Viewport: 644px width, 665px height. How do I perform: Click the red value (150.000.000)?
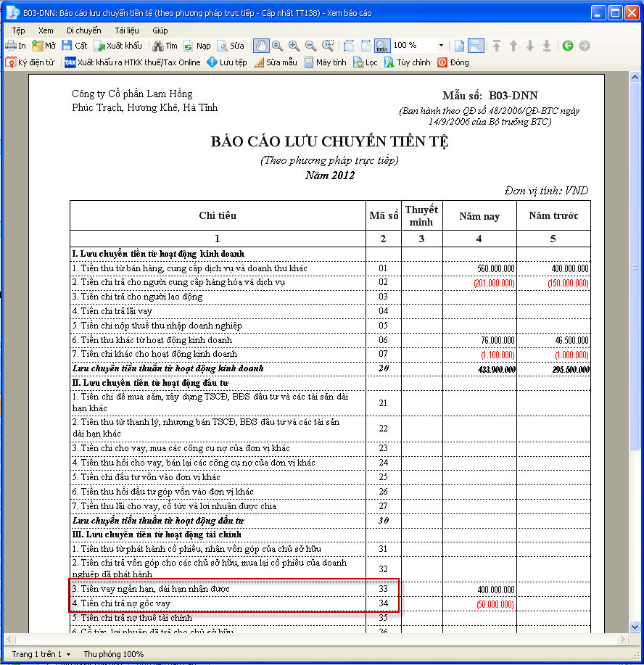(x=568, y=283)
